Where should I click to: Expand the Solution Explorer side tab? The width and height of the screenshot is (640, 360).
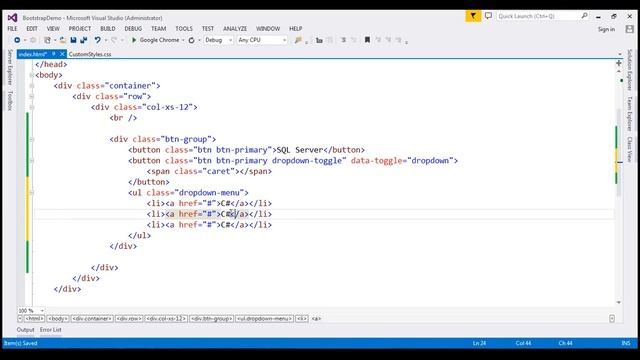pos(630,70)
